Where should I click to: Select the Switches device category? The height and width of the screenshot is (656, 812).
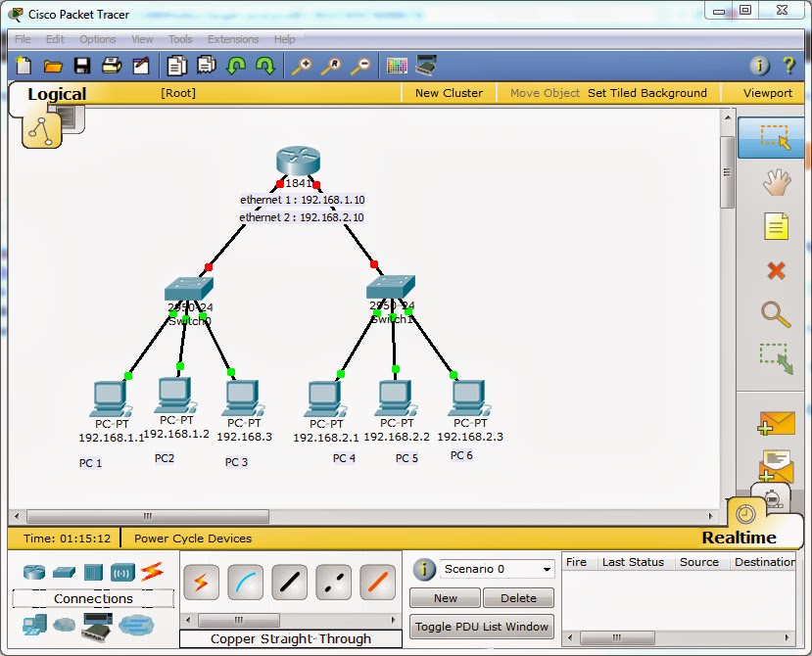click(65, 572)
